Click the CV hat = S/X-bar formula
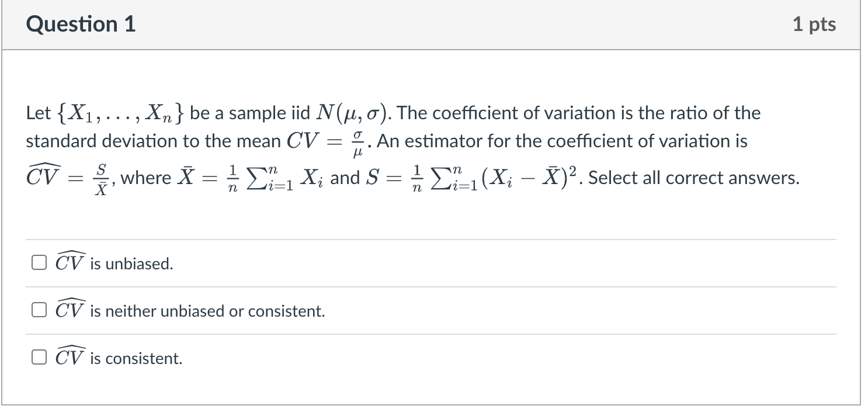The image size is (868, 416). click(x=67, y=176)
